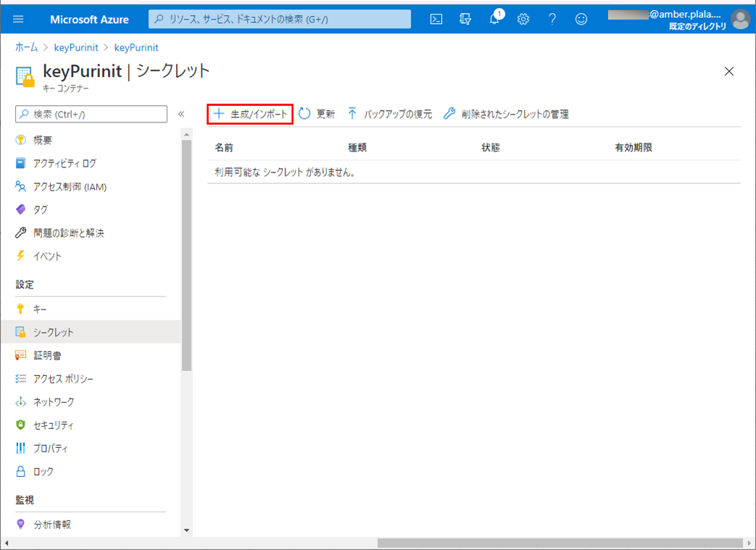756x550 pixels.
Task: Click バックアップの復元
Action: [389, 114]
